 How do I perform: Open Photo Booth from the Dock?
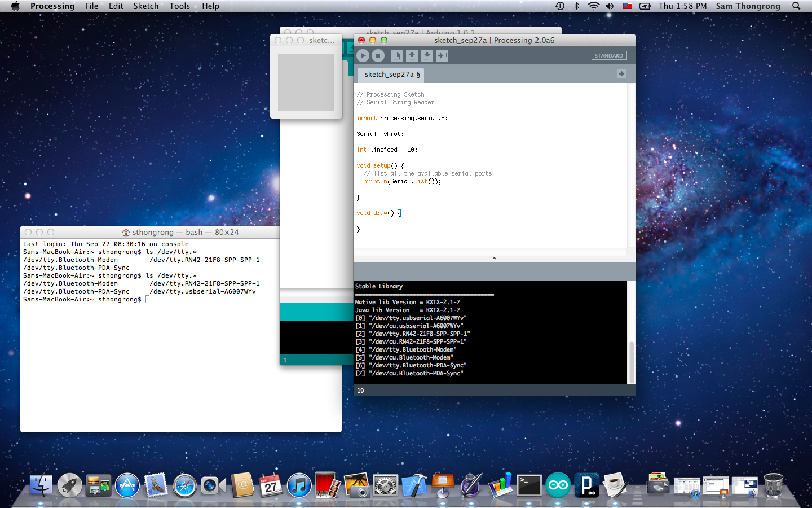[328, 485]
